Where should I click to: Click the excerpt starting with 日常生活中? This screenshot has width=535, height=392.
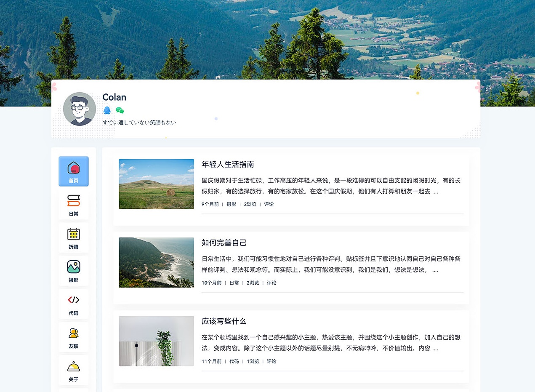(x=331, y=264)
